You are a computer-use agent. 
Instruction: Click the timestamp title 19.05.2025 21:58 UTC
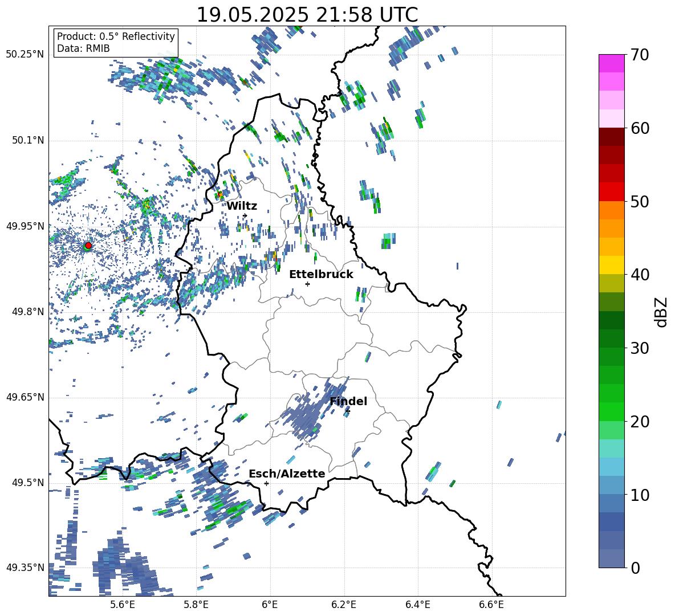tap(307, 15)
